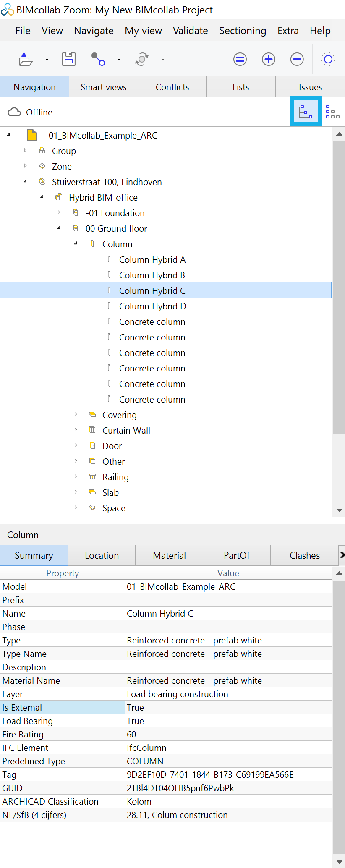Expand the Curtain Wall node

[76, 430]
